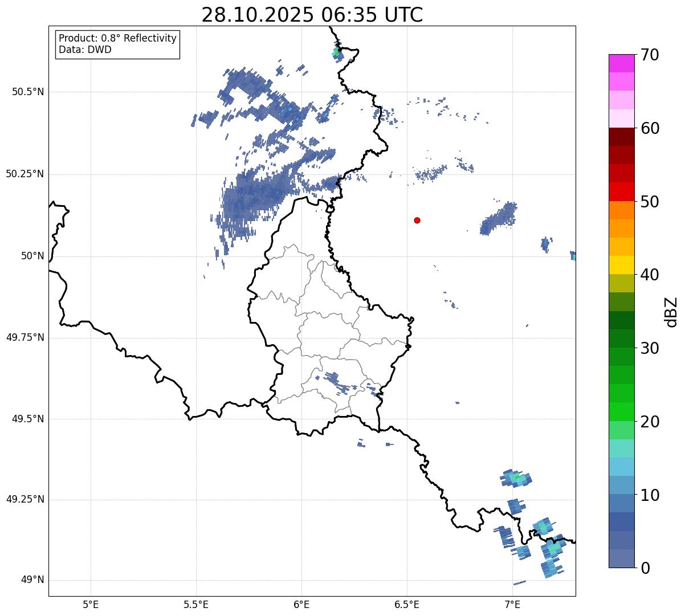Click the 'Data: DWD' legend line
The image size is (685, 616).
(85, 50)
